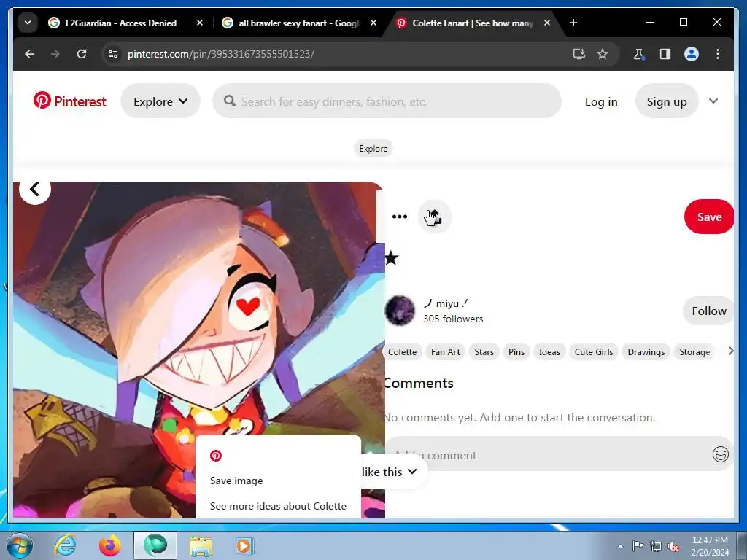This screenshot has height=560, width=747.
Task: Open the media player taskbar icon
Action: [x=245, y=545]
